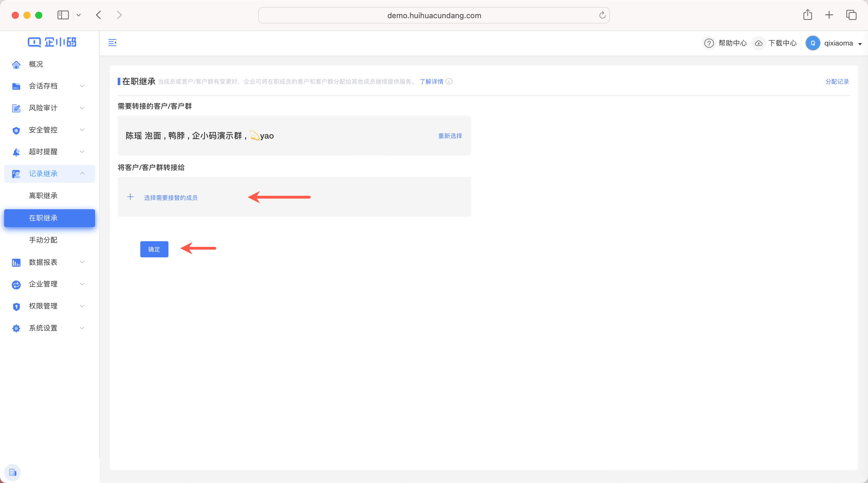
Task: Collapse the sidebar with the menu-fold icon
Action: [112, 43]
